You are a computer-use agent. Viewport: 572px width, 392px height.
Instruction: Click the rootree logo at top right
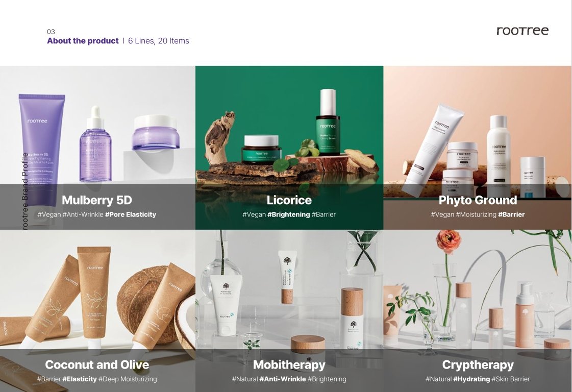click(523, 31)
